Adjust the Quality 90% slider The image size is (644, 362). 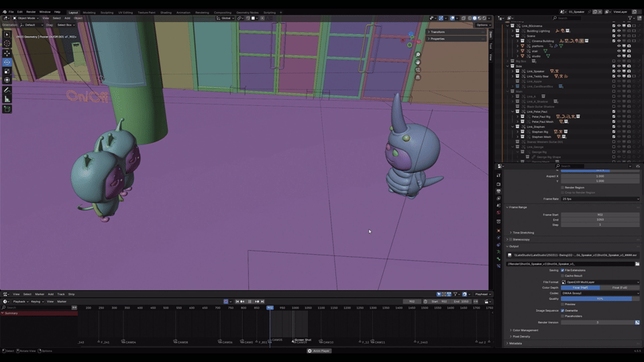(600, 299)
